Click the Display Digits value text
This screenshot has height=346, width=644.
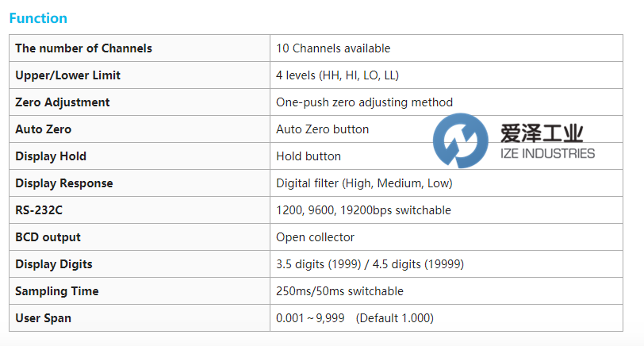click(370, 264)
